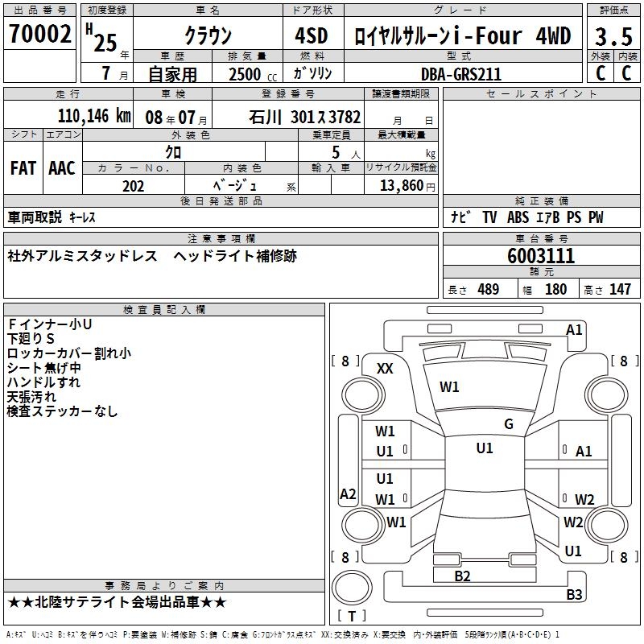Screen dimensions: 644x644
Task: Click the U1 mark on the roof
Action: click(484, 448)
